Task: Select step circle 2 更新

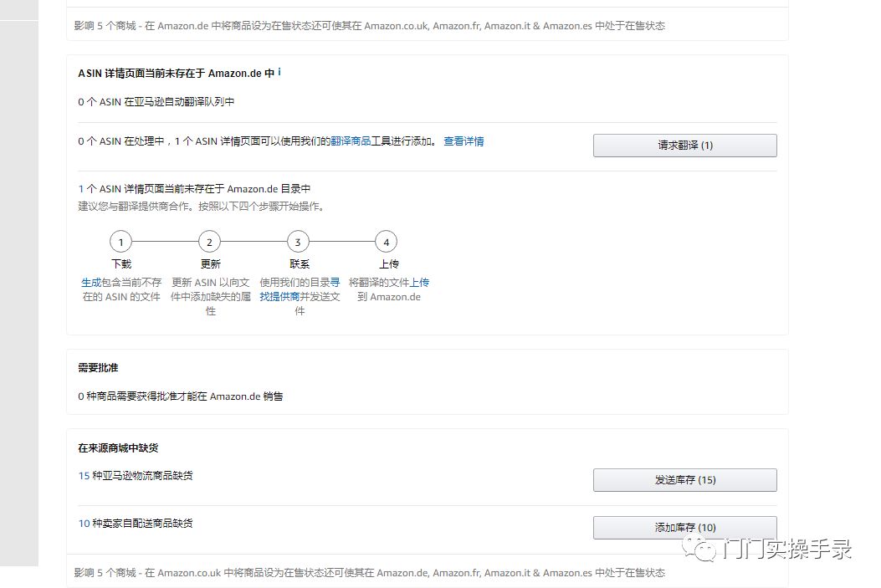Action: (x=209, y=242)
